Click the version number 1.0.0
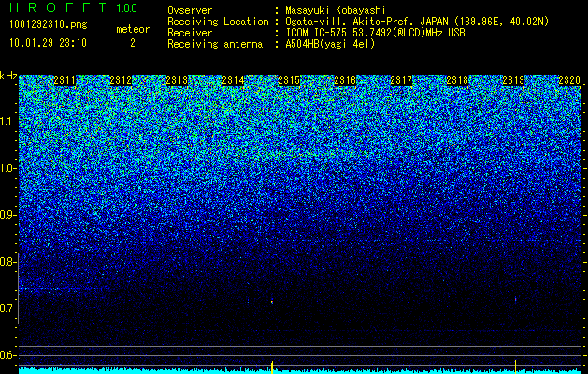 [x=126, y=7]
